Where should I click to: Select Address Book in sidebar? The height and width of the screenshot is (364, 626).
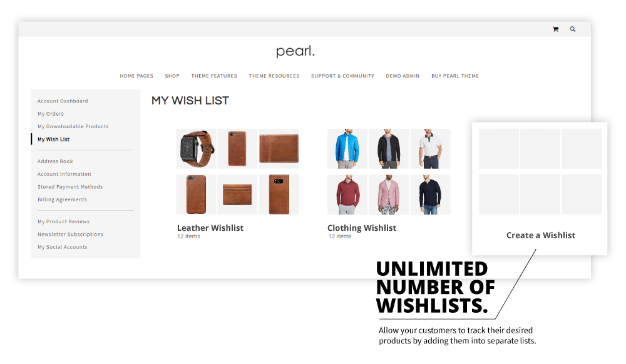[x=55, y=161]
